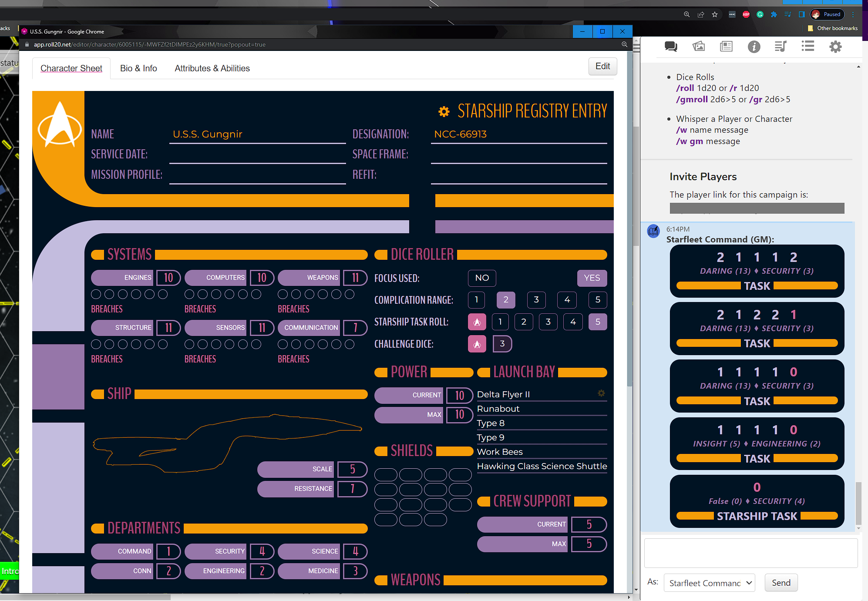Set Focus Used to YES
Viewport: 868px width, 601px height.
coord(592,278)
